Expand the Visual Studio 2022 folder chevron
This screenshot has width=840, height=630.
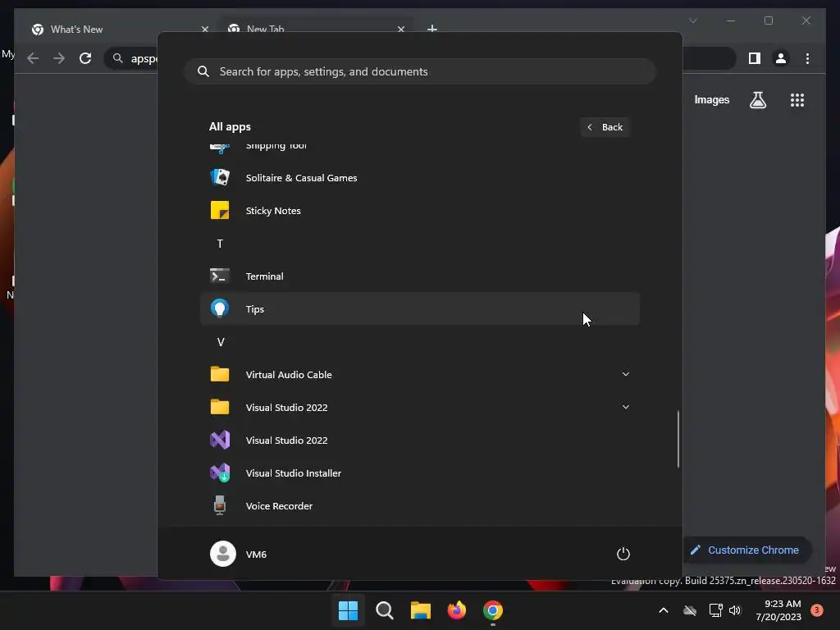tap(625, 407)
